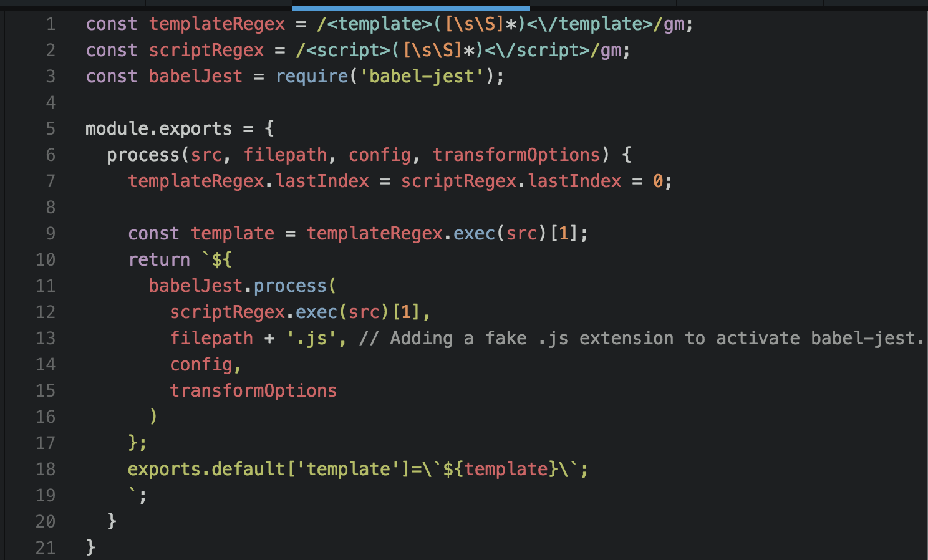
Task: Click the templateRegex declaration on line 1
Action: pos(216,24)
